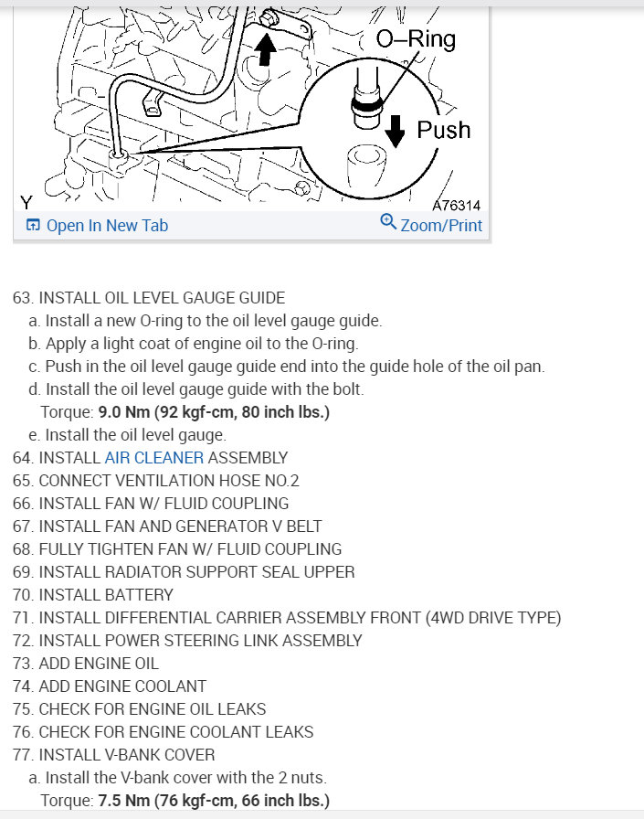Click step 77 Install V-Bank Cover heading
The height and width of the screenshot is (819, 644).
[x=114, y=755]
